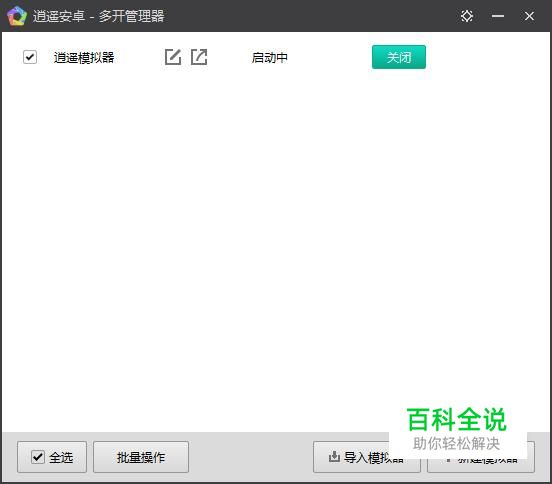Click the green 关闭 button
Image resolution: width=552 pixels, height=484 pixels.
click(x=399, y=57)
